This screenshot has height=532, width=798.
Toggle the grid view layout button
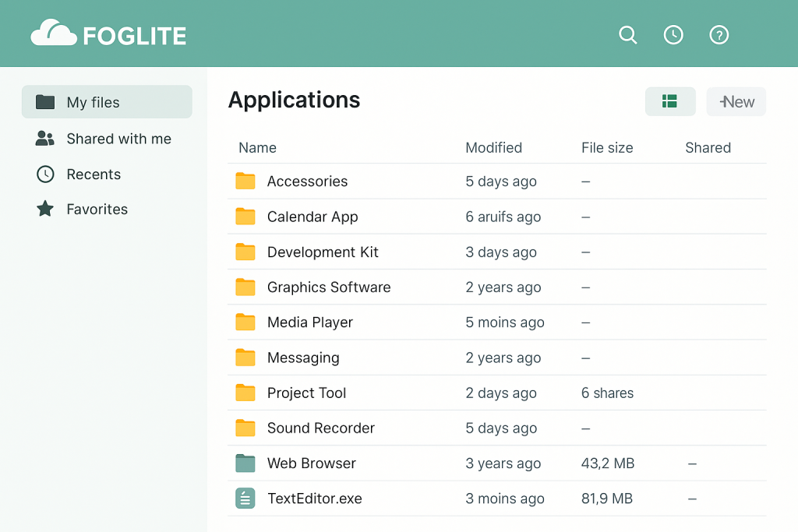pos(669,101)
